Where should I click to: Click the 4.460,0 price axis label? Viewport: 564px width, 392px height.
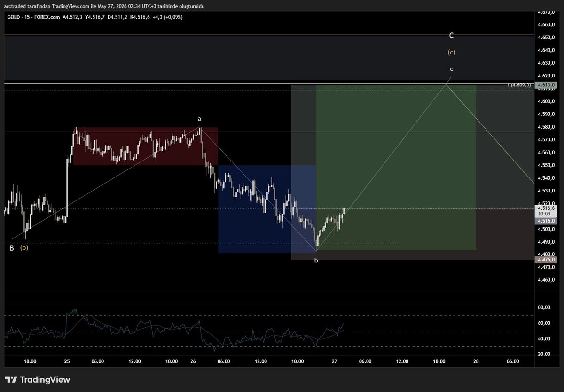point(547,280)
